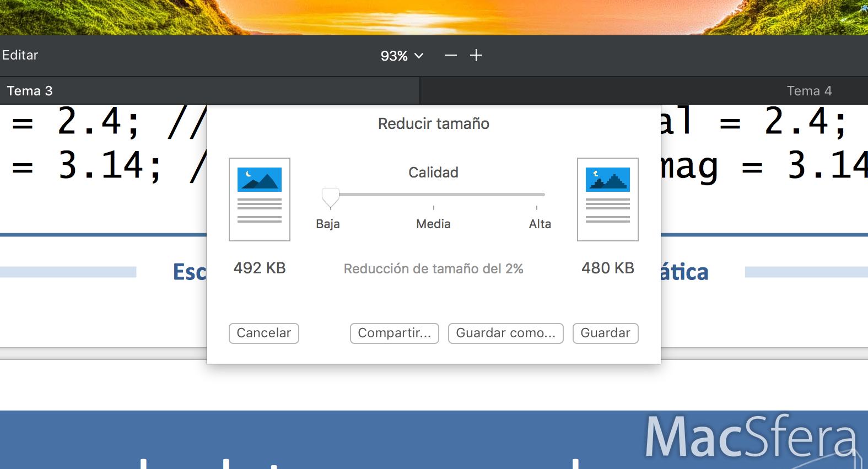
Task: Click the Media quality label
Action: (434, 224)
